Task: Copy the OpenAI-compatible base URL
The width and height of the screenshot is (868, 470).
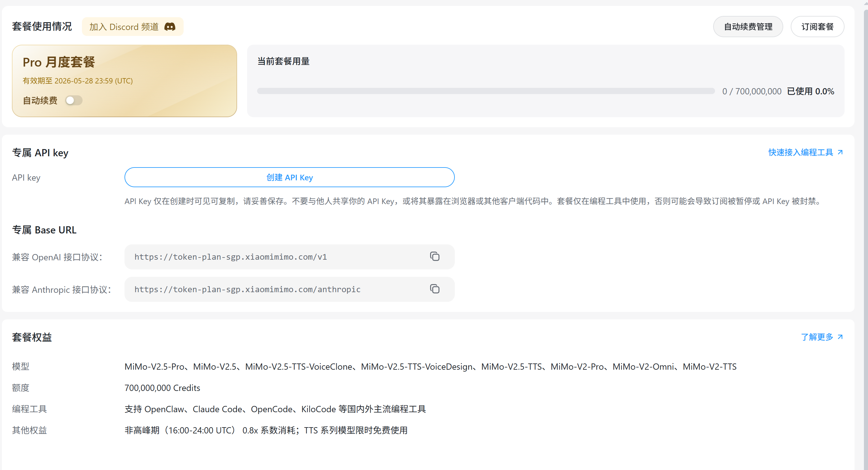Action: pyautogui.click(x=434, y=257)
